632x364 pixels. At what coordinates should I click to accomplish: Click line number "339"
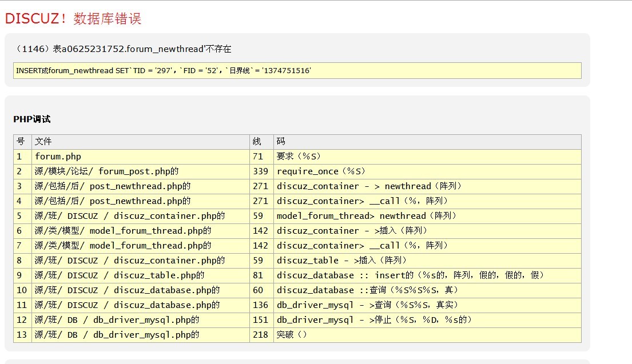(x=260, y=171)
